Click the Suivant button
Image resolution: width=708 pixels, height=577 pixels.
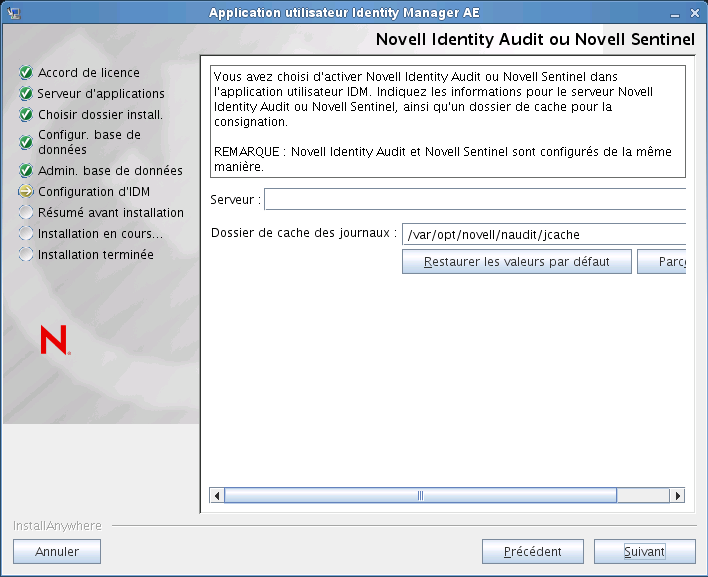644,551
